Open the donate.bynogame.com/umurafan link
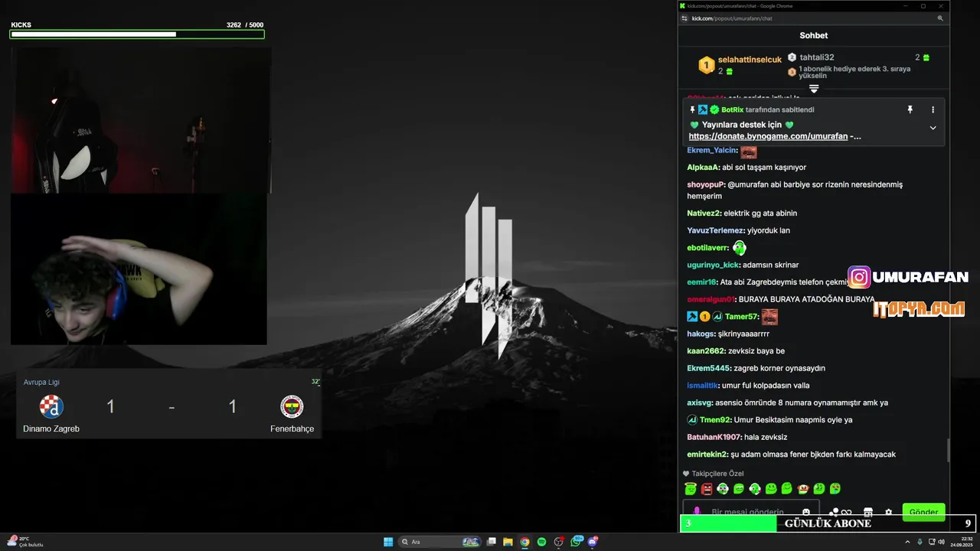Viewport: 980px width, 551px height. [x=768, y=136]
